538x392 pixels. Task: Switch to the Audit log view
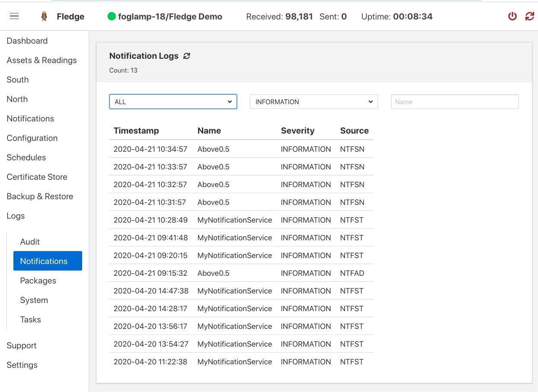tap(29, 242)
